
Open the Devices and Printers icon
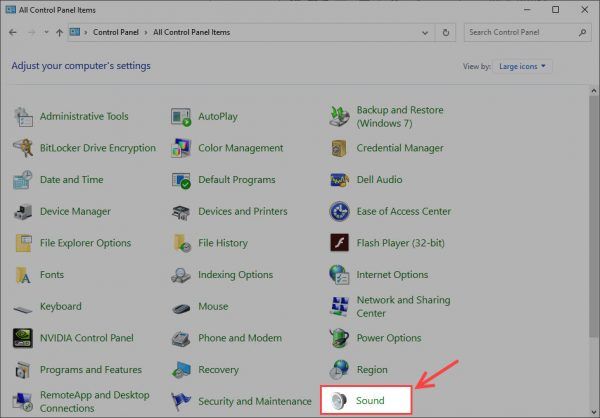click(181, 212)
